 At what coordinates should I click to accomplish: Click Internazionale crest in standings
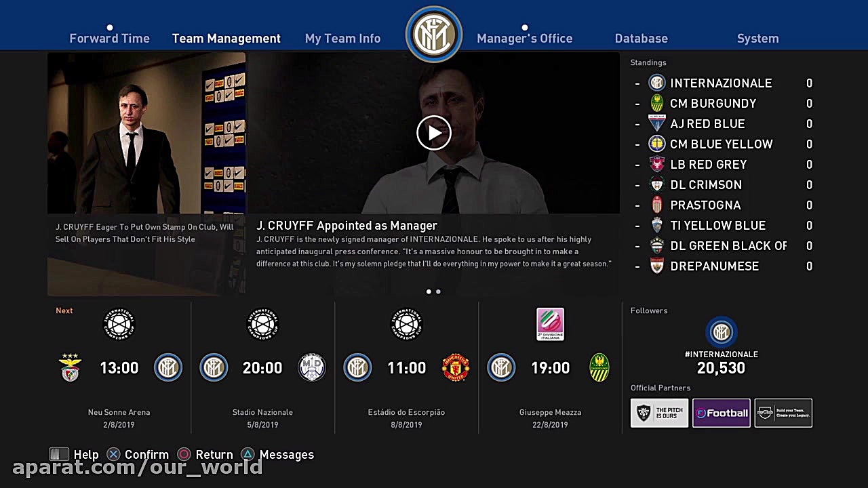coord(656,83)
